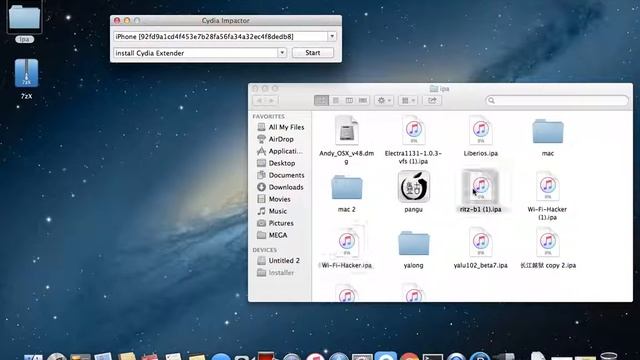This screenshot has height=360, width=640.
Task: Open the Install Cydia Extender dropdown arrow
Action: [282, 53]
